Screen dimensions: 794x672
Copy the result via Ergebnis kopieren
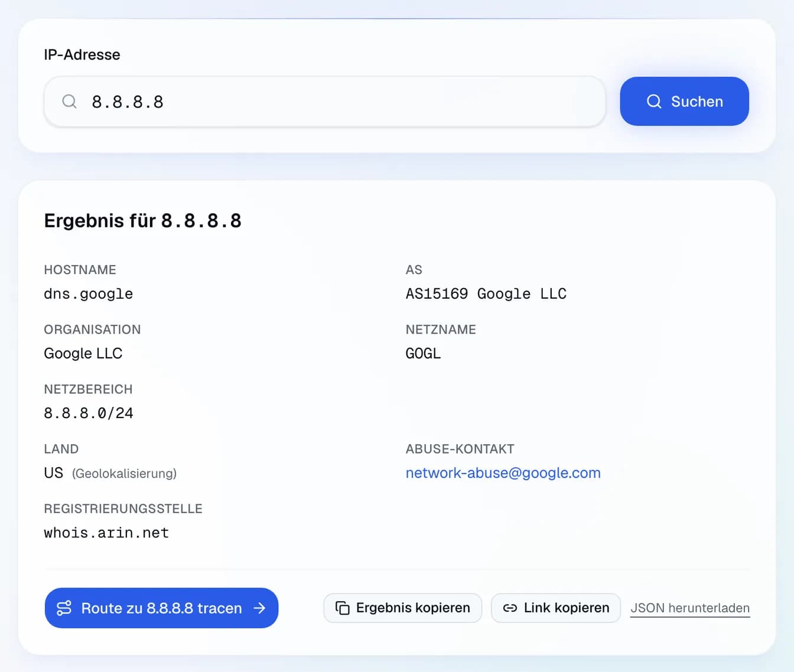(x=403, y=608)
